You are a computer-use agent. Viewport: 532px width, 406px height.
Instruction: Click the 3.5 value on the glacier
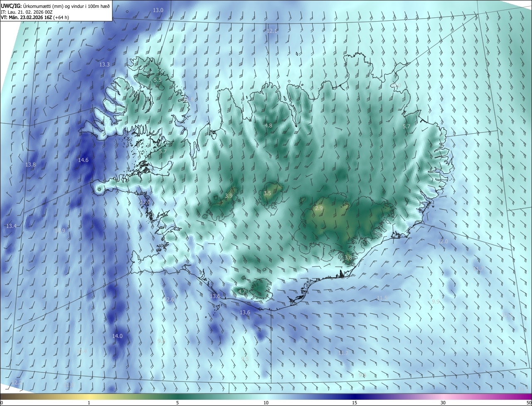[x=267, y=193]
